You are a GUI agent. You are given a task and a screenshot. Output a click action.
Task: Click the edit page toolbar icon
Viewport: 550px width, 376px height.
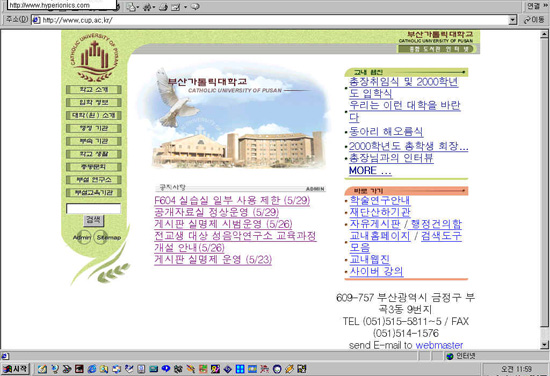coord(175,7)
